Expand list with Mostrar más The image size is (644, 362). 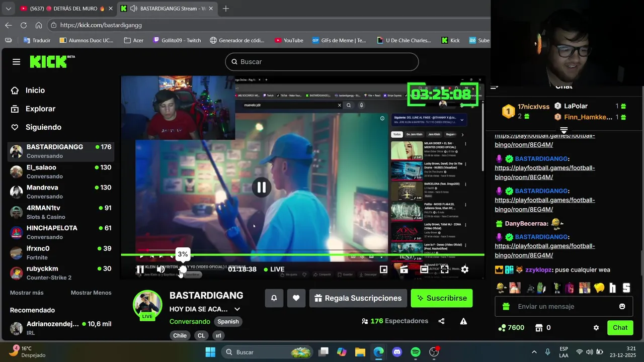tap(27, 293)
